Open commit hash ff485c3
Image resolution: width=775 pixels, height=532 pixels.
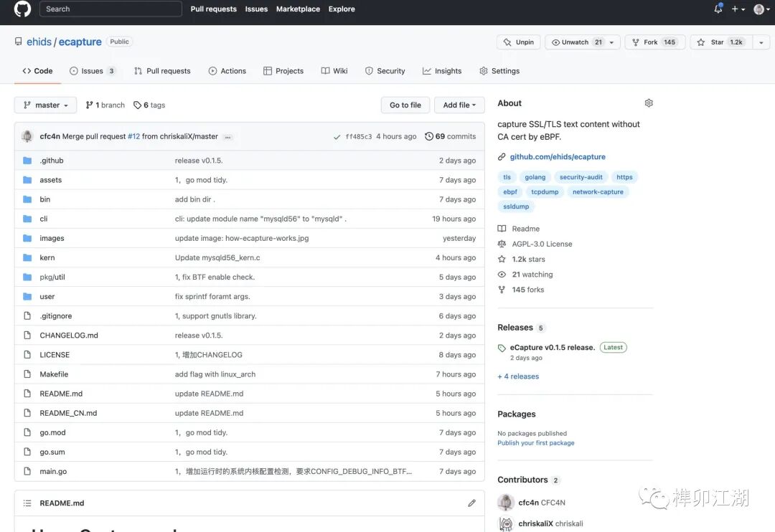tap(358, 136)
